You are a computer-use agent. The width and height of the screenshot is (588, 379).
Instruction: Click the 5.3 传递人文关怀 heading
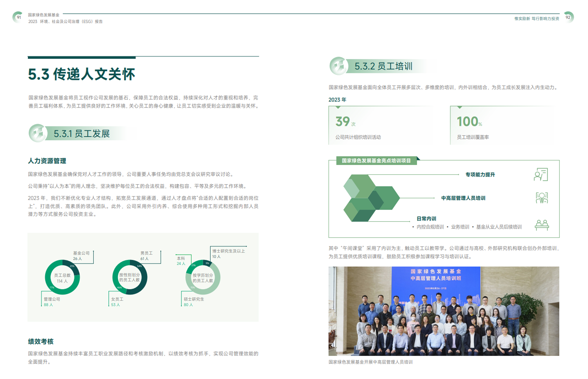pos(82,74)
